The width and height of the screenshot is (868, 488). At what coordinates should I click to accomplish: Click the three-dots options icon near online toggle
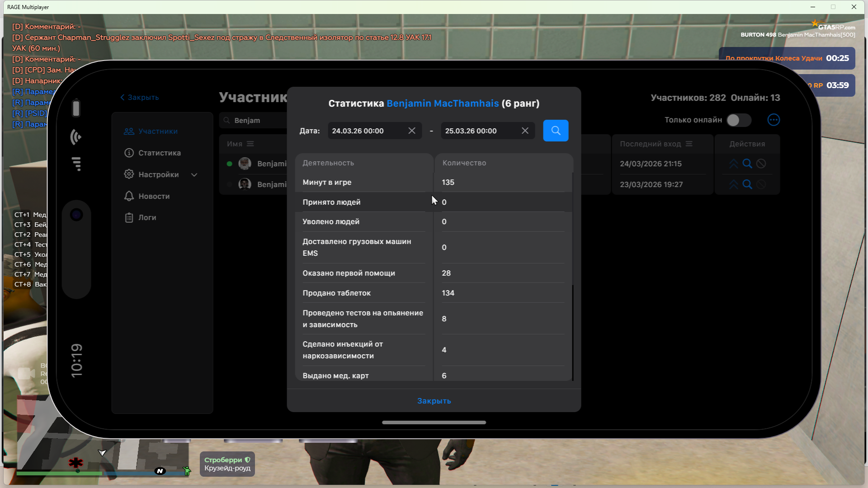pos(774,120)
